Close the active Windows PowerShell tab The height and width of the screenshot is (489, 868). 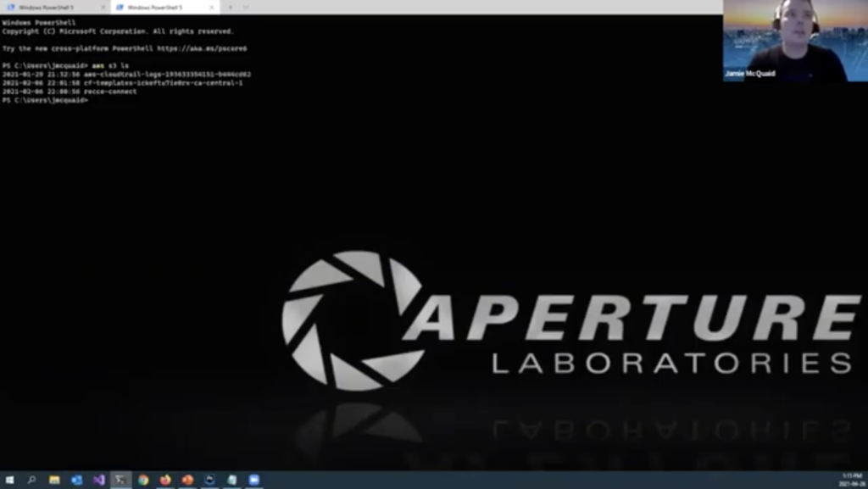(211, 8)
